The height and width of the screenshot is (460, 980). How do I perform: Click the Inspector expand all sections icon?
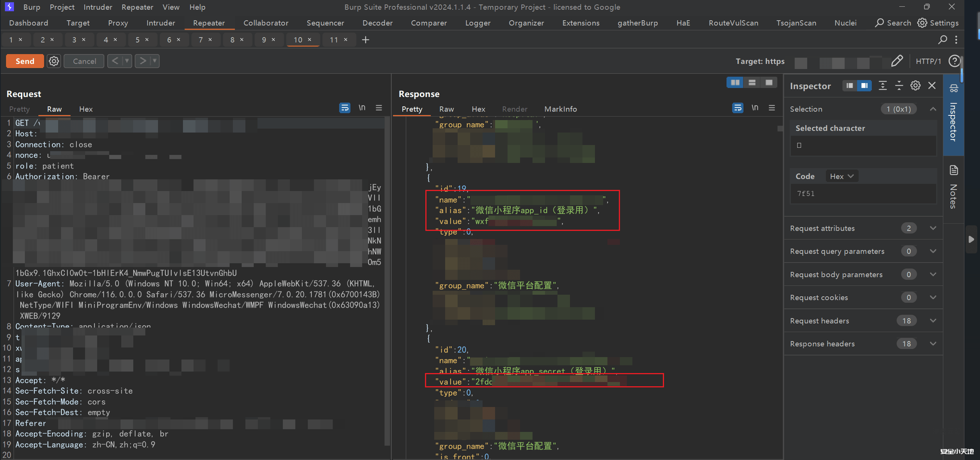point(882,86)
